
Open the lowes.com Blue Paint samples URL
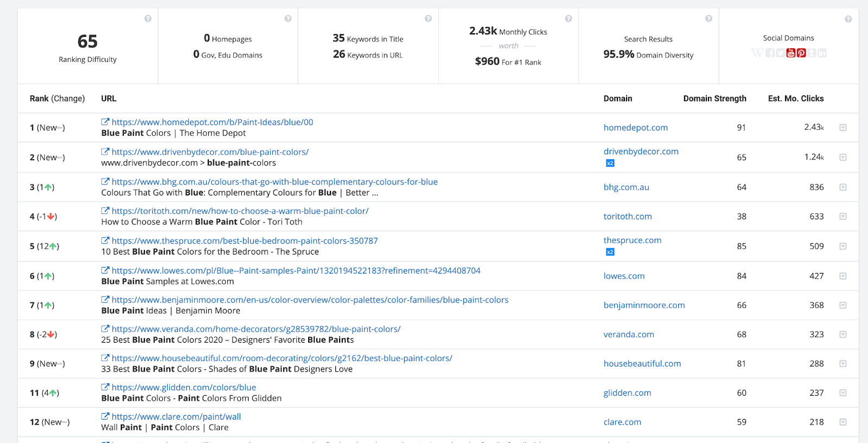(296, 270)
